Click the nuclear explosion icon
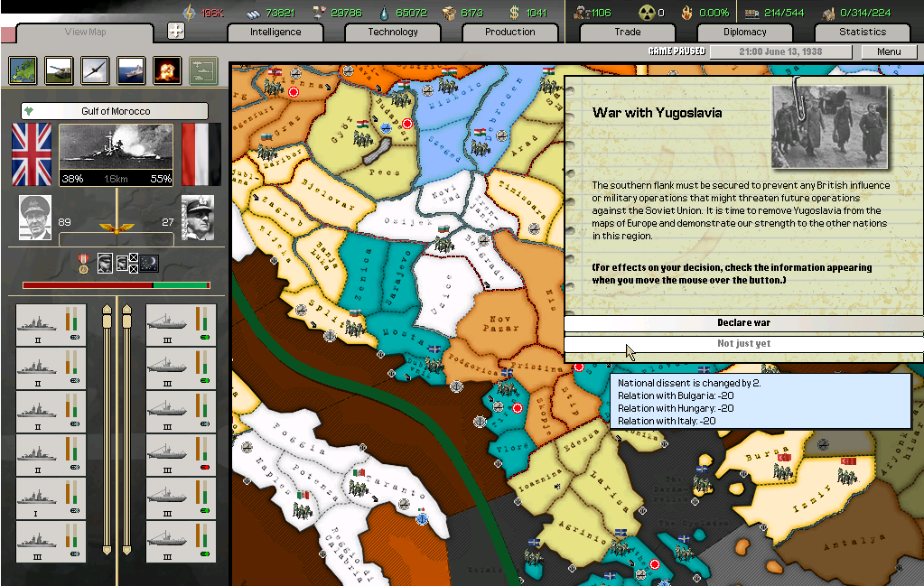The width and height of the screenshot is (924, 586). (167, 70)
